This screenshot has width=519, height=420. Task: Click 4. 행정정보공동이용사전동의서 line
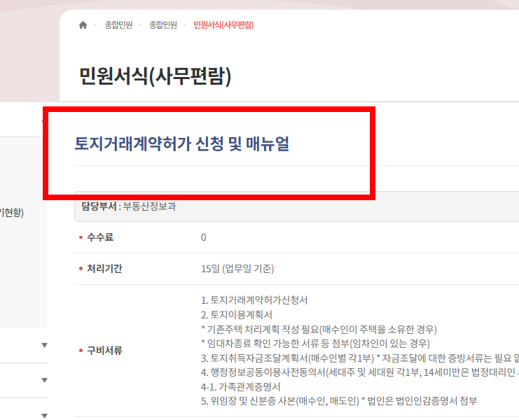(x=360, y=372)
